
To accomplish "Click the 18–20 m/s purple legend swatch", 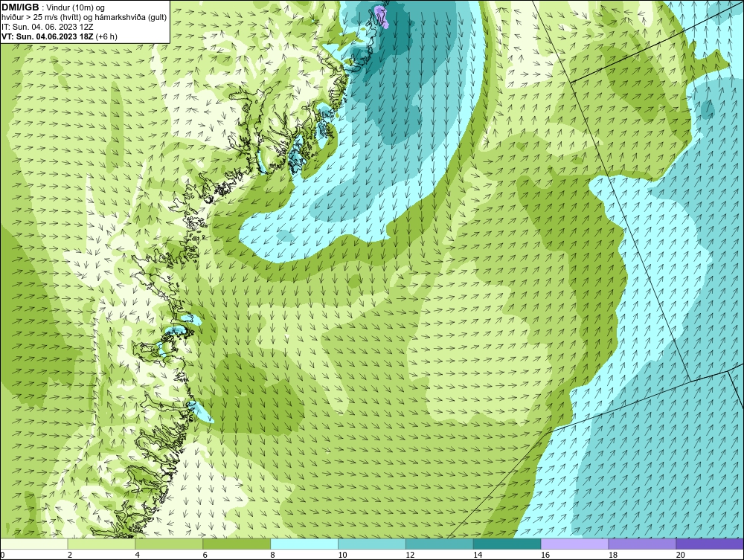I will (x=643, y=544).
